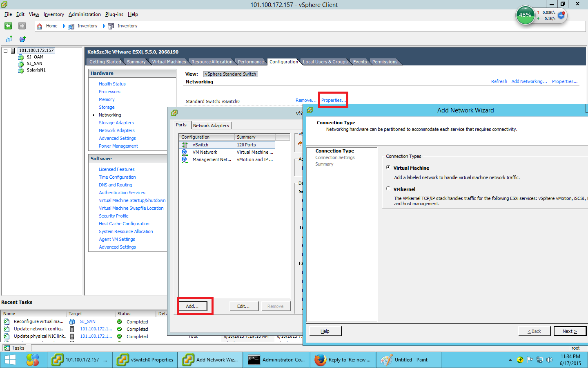Open the Time Configuration software link

(117, 177)
